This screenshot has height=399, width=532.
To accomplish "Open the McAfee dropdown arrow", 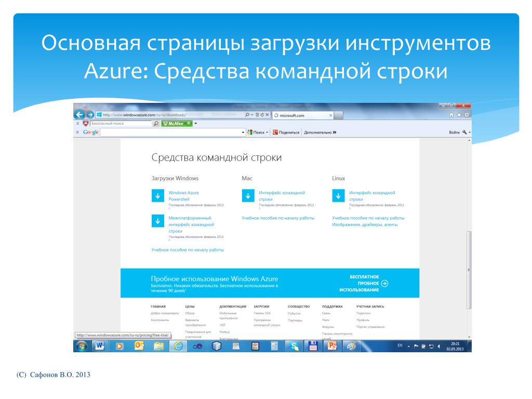I will 196,124.
